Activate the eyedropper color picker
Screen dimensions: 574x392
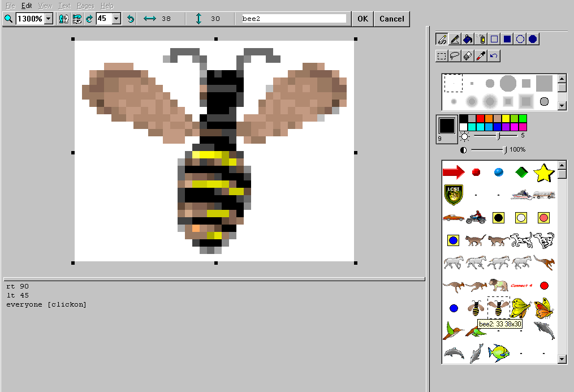click(481, 55)
